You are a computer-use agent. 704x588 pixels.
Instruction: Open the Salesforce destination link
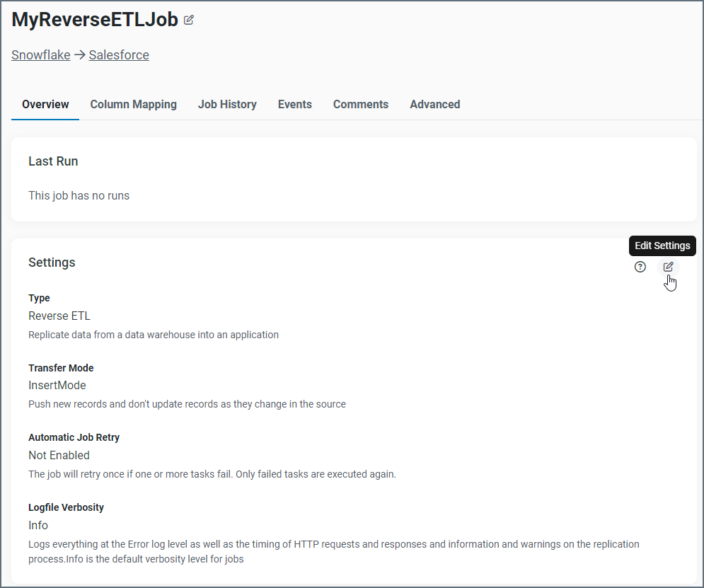coord(118,54)
